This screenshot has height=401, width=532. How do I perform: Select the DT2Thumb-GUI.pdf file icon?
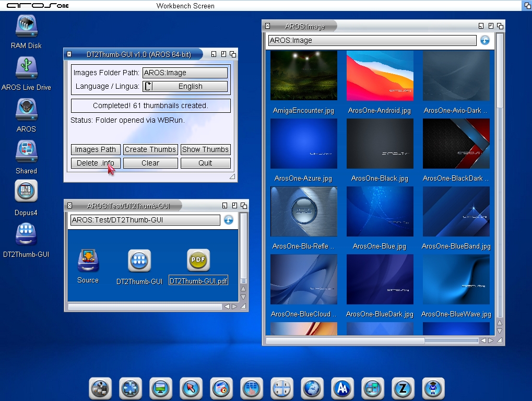tap(198, 260)
